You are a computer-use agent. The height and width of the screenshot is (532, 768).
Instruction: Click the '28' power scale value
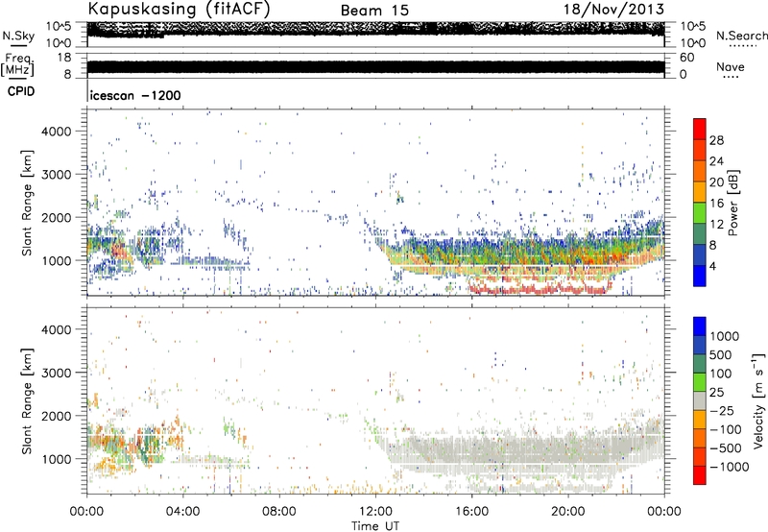point(716,140)
